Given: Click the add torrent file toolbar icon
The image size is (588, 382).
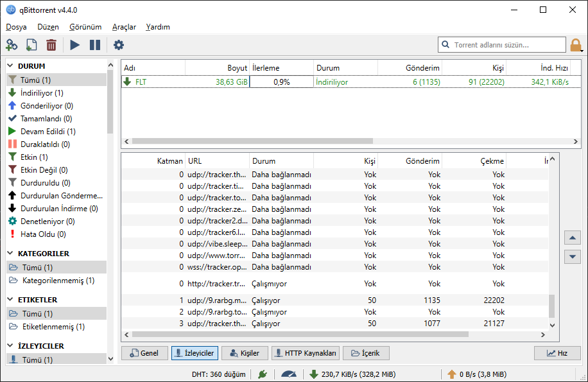Looking at the screenshot, I should click(31, 45).
